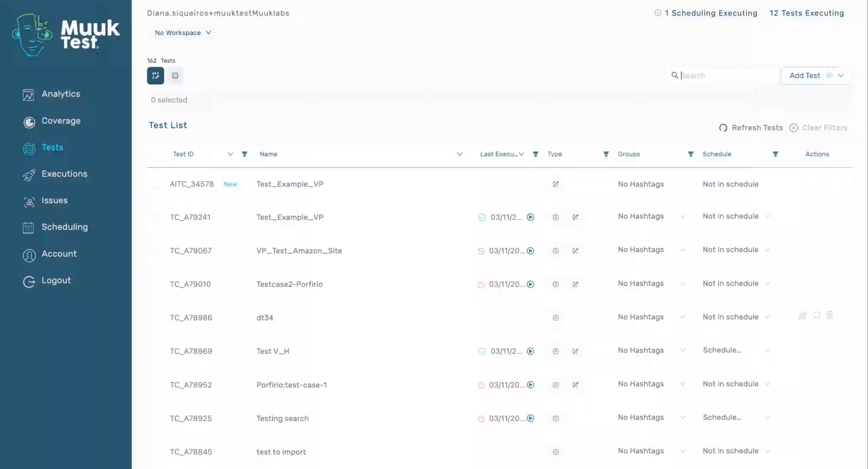Click Refresh Tests
868x469 pixels.
(751, 128)
